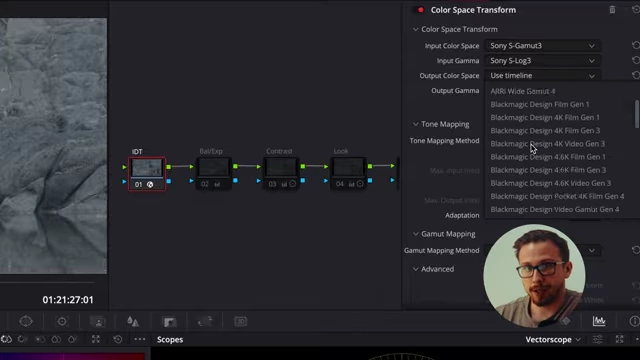
Task: Disable the Color Space Transform effect red toggle
Action: click(420, 10)
